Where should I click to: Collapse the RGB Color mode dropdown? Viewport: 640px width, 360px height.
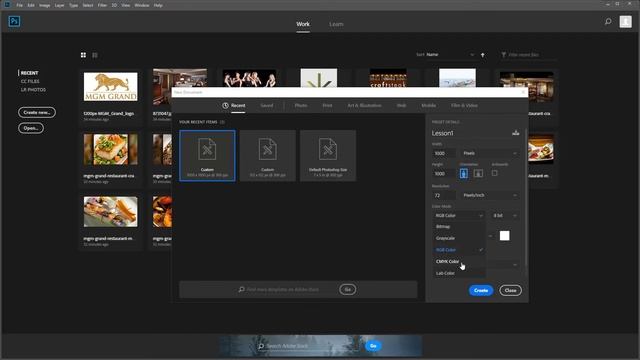(x=459, y=216)
